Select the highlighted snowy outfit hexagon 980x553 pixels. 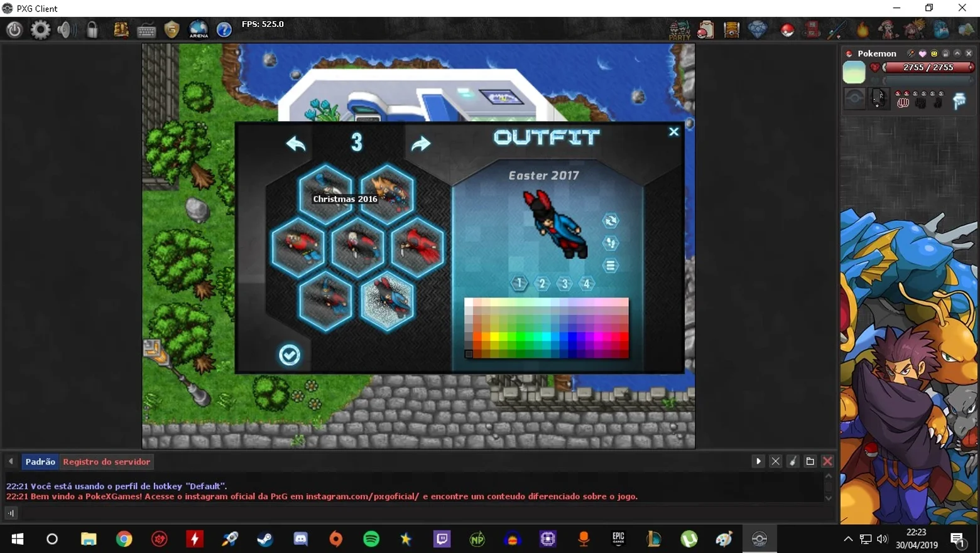(x=387, y=301)
